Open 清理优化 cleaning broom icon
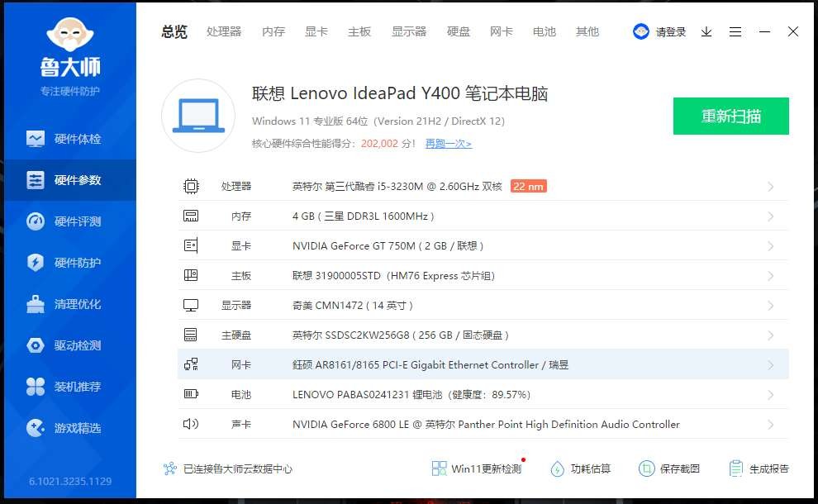The width and height of the screenshot is (818, 504). coord(36,304)
